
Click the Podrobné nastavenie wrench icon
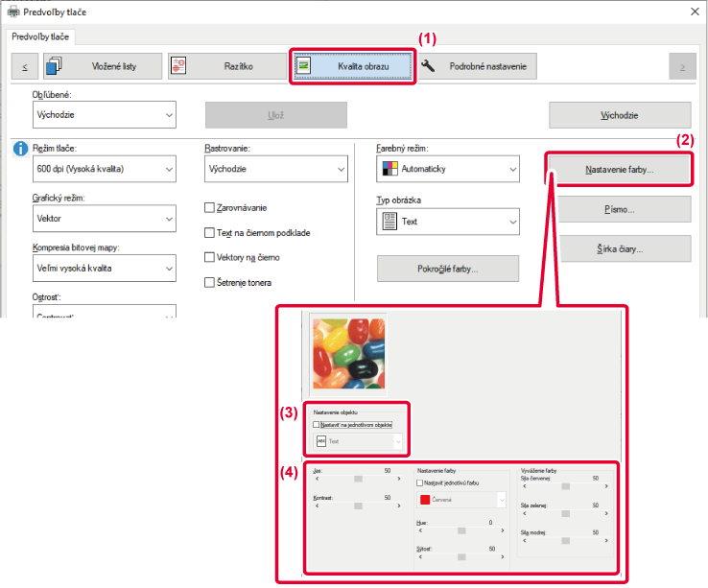pyautogui.click(x=429, y=66)
